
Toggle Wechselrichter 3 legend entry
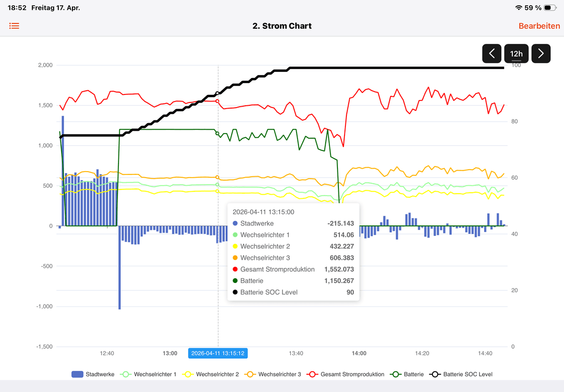tap(273, 374)
